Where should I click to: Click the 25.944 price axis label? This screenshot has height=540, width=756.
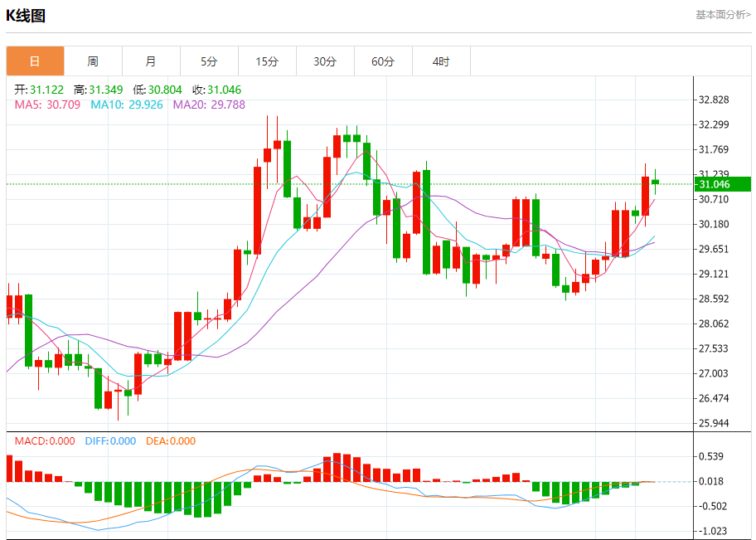point(714,423)
